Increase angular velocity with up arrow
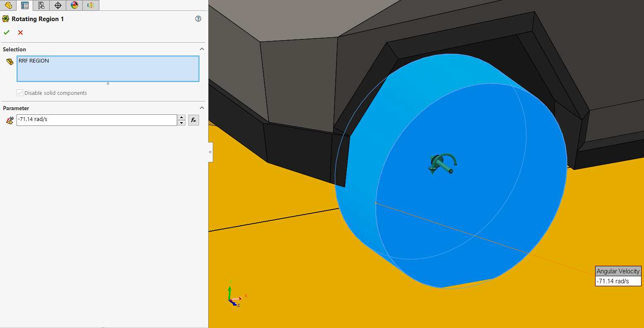The width and height of the screenshot is (644, 328). [181, 117]
